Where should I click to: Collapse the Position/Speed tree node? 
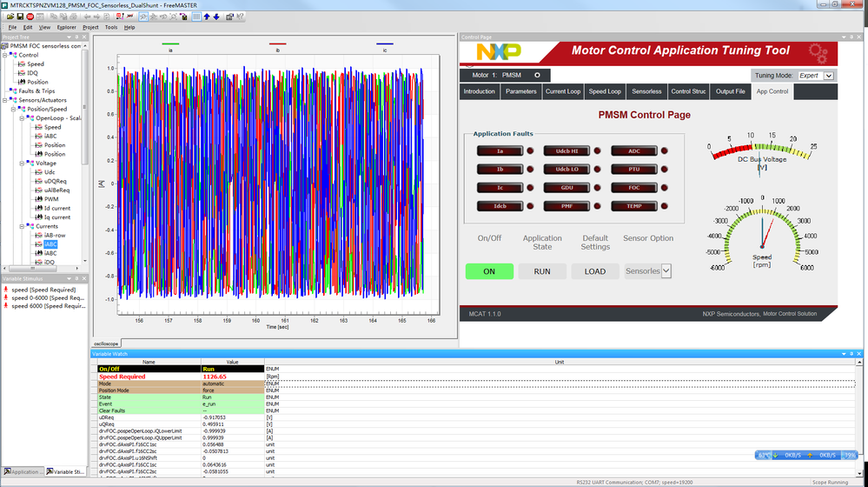(14, 110)
